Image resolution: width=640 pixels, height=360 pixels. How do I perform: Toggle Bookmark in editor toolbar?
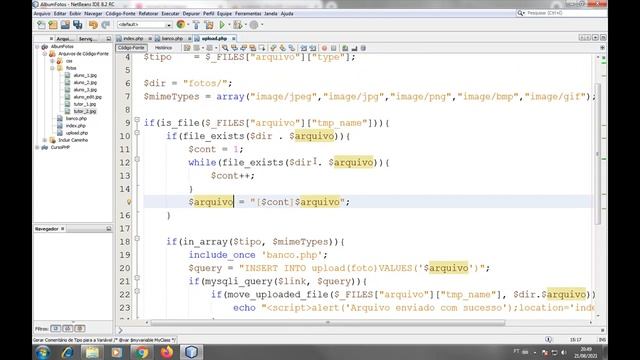point(292,48)
